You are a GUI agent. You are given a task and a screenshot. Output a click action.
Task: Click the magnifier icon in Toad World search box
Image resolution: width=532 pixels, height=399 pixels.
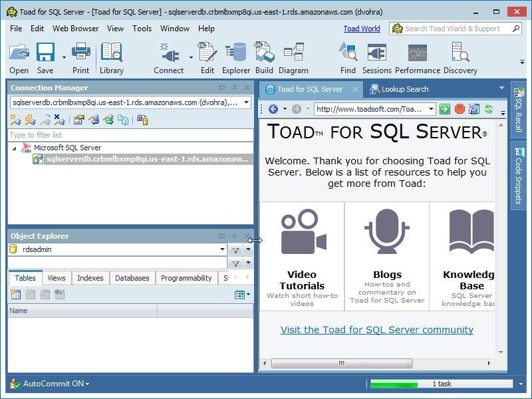coord(516,29)
